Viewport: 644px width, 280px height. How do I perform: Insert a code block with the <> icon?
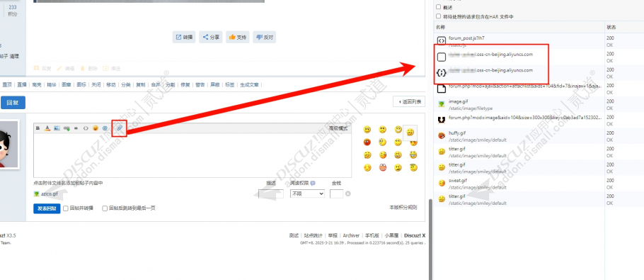click(86, 128)
